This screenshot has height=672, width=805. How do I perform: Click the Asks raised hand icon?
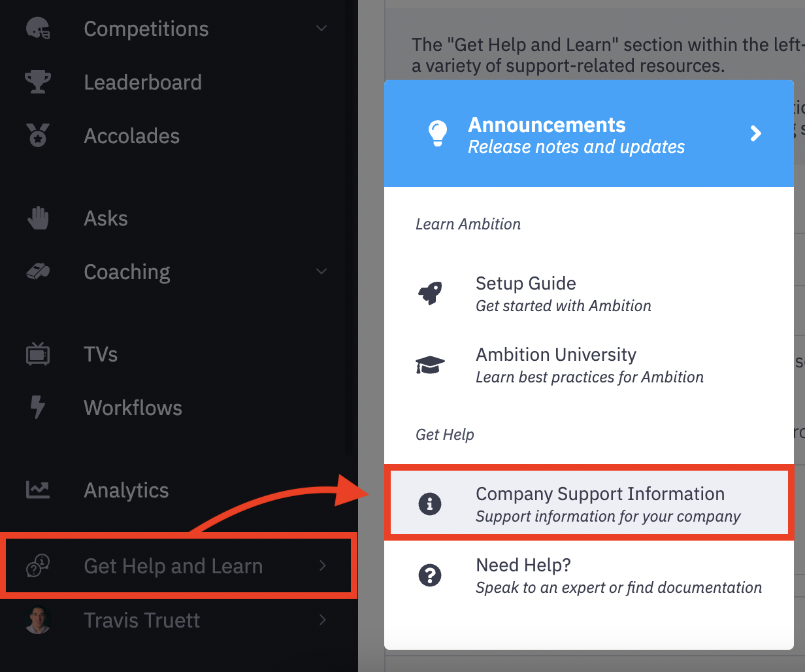[38, 218]
